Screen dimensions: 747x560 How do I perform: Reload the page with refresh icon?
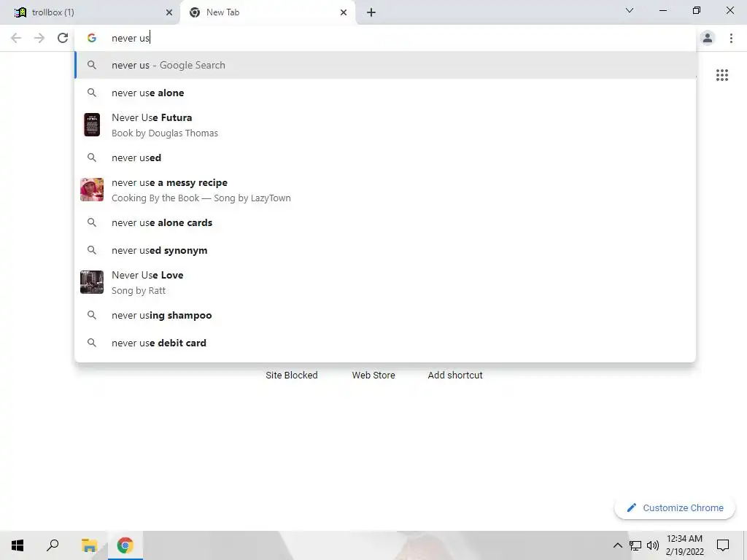click(63, 38)
